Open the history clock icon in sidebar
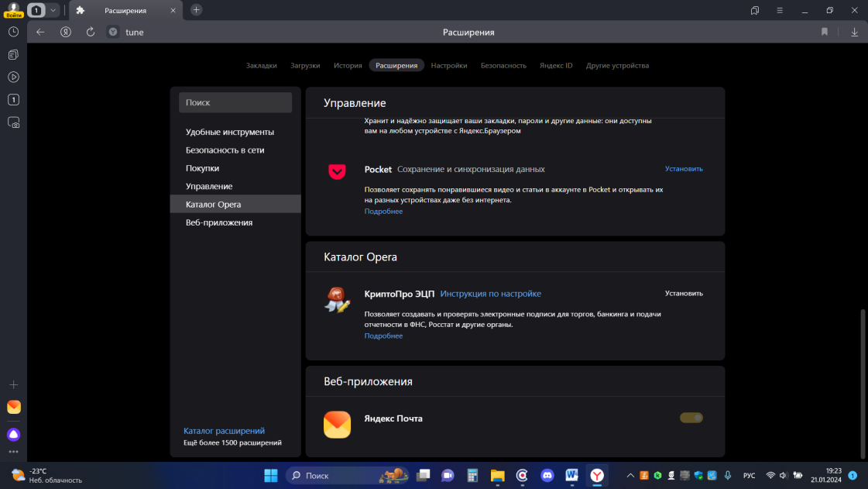 coord(13,32)
